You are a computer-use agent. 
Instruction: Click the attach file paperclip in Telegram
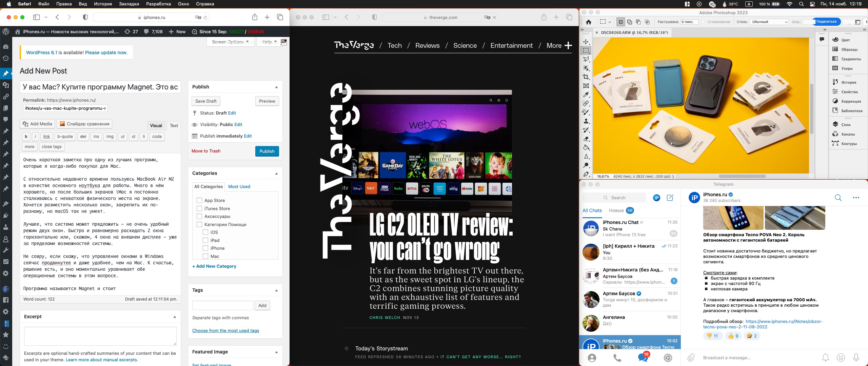691,358
